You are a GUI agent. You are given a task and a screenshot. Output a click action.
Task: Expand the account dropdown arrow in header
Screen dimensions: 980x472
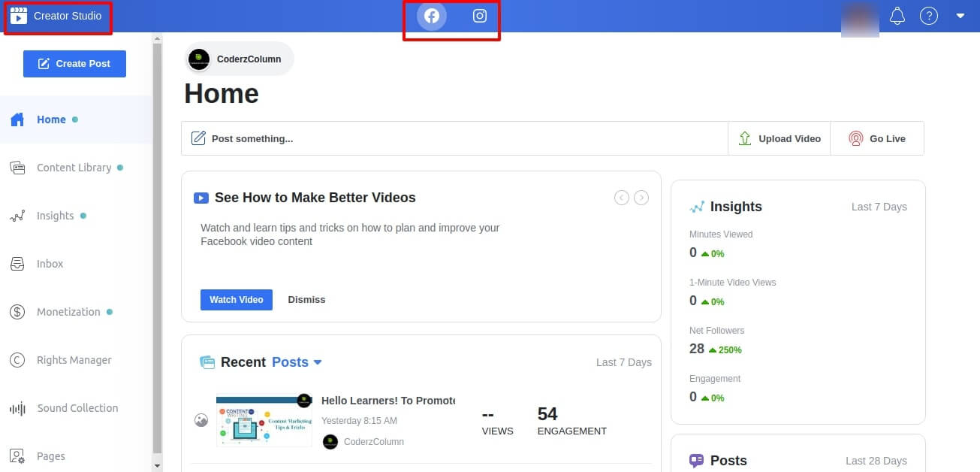click(960, 16)
